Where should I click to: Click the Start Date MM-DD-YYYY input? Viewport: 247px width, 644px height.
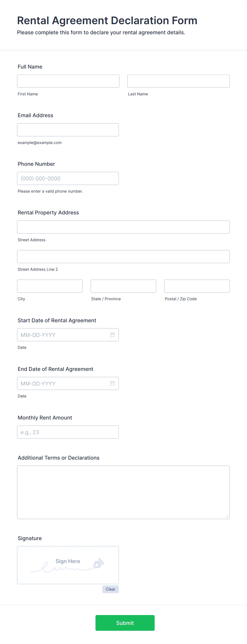61,335
